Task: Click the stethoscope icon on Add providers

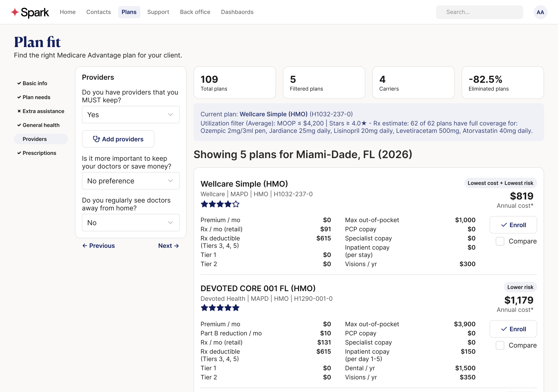Action: (x=96, y=139)
